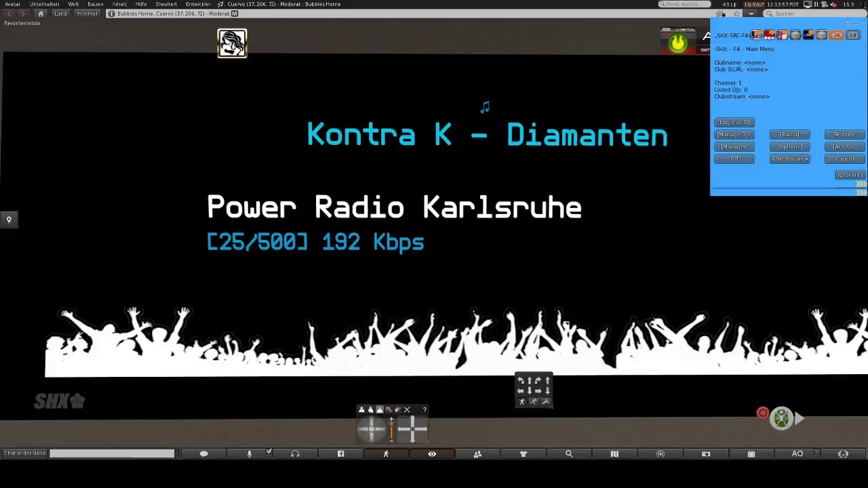Screen dimensions: 868x488
Task: Add location to favorites star
Action: point(736,14)
